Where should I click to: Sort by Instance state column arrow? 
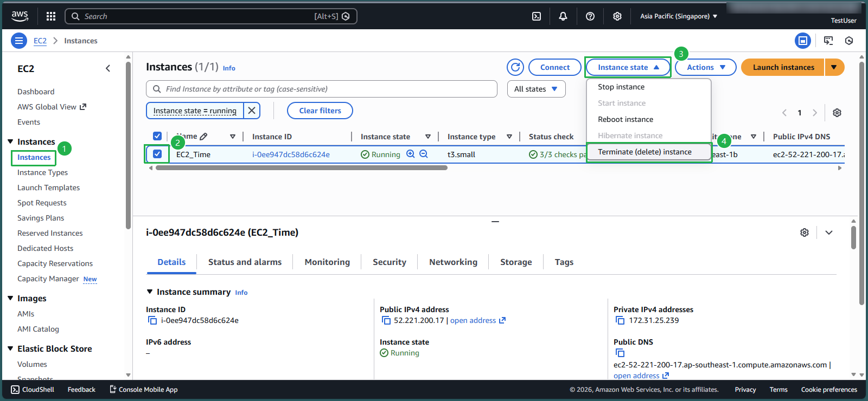(x=428, y=137)
